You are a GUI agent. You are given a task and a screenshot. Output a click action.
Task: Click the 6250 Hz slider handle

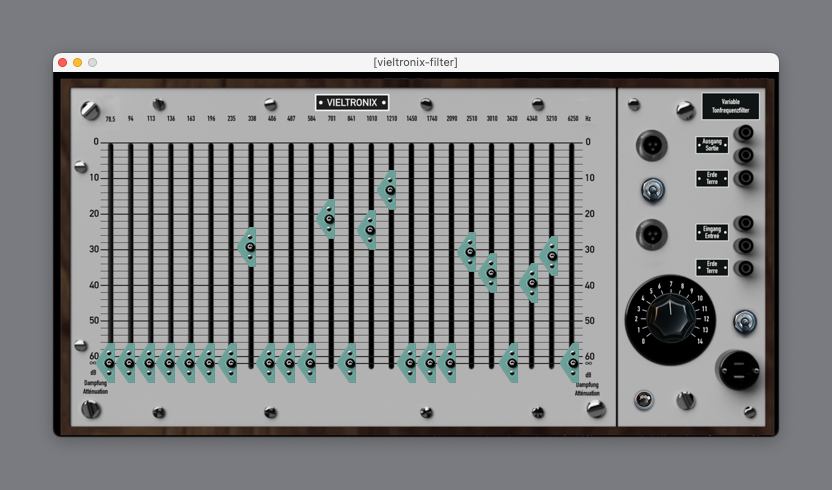click(572, 362)
